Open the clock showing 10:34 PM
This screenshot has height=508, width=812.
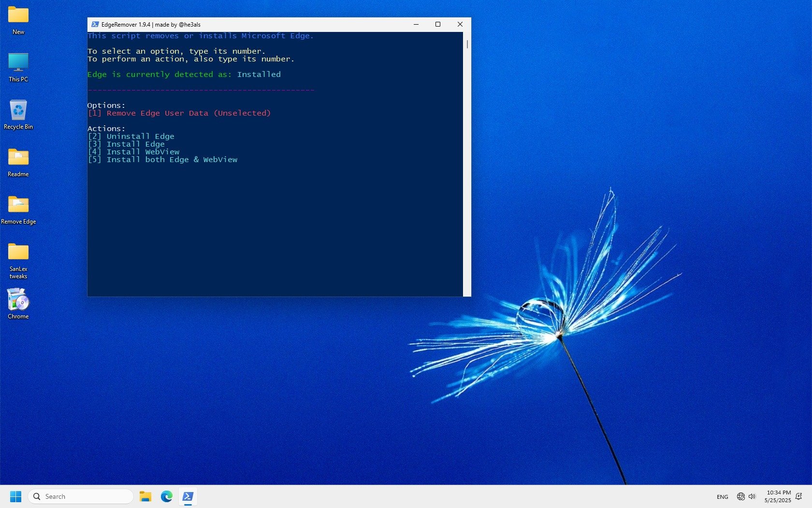[x=778, y=496]
